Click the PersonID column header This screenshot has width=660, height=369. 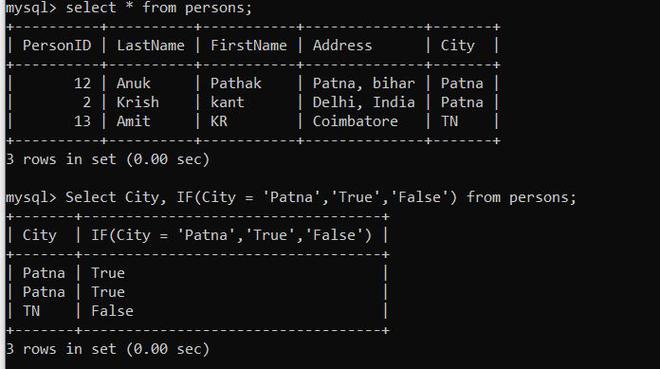57,45
